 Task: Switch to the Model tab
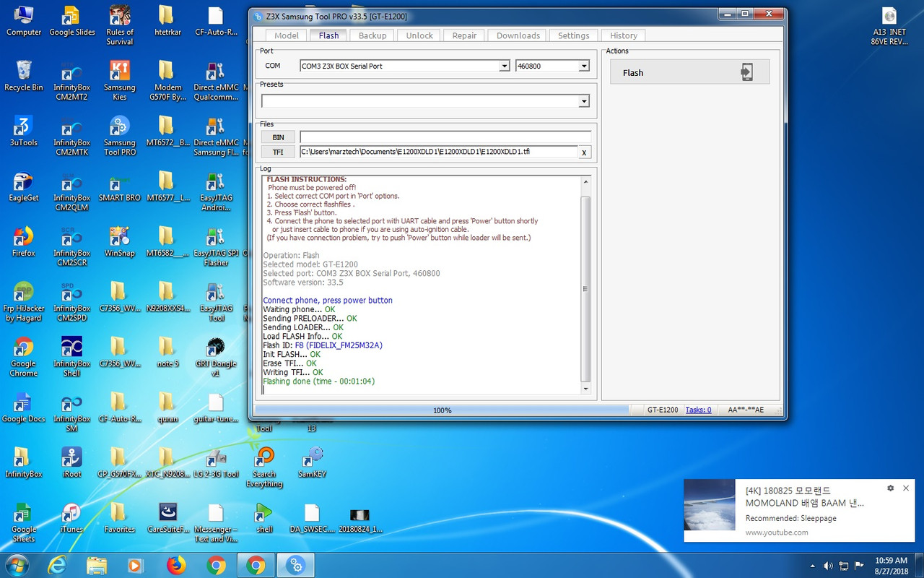[x=287, y=35]
